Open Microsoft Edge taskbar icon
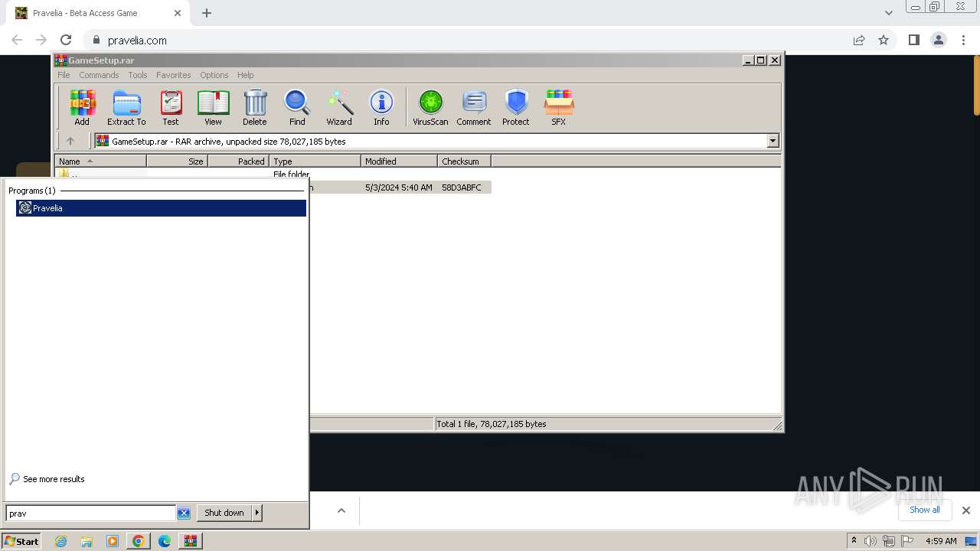The width and height of the screenshot is (980, 551). click(165, 541)
